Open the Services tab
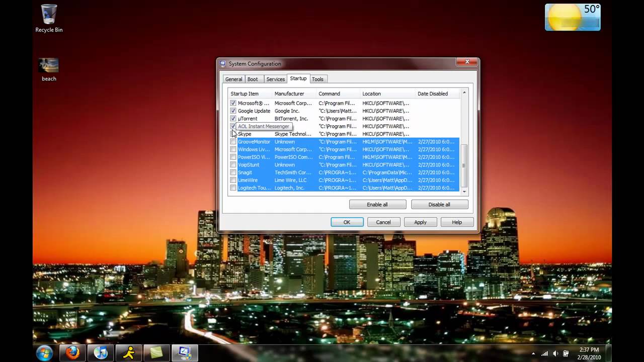 tap(275, 79)
